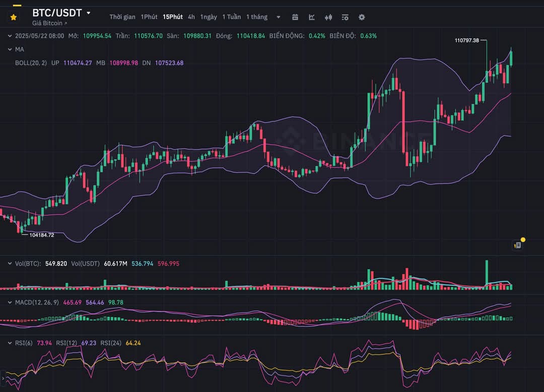Open the candlestick comparison icon
This screenshot has width=544, height=392.
click(x=328, y=17)
